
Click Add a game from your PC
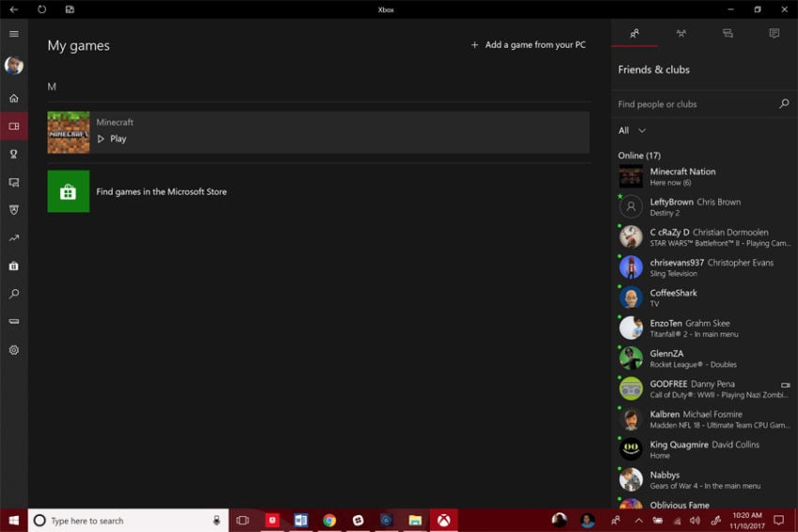coord(528,45)
